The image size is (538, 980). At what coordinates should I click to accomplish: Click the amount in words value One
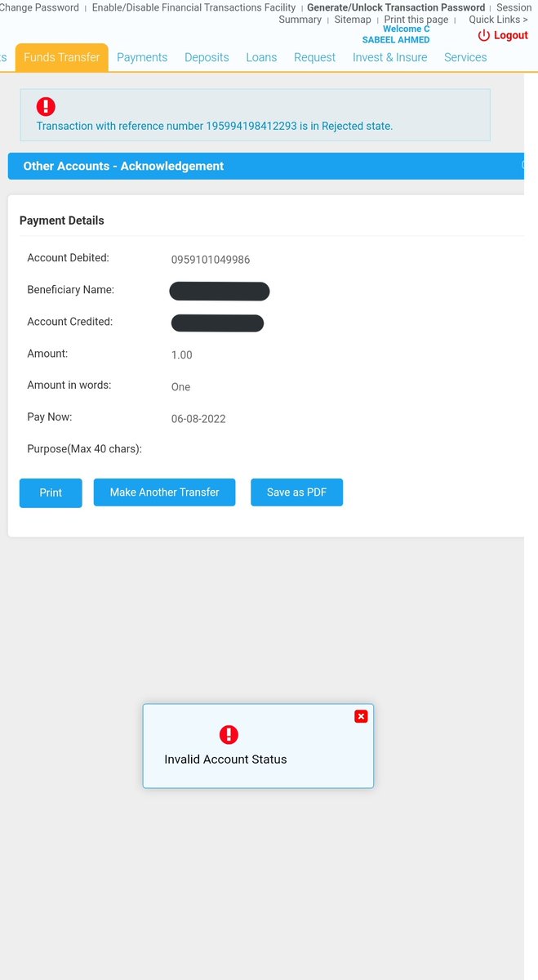180,387
